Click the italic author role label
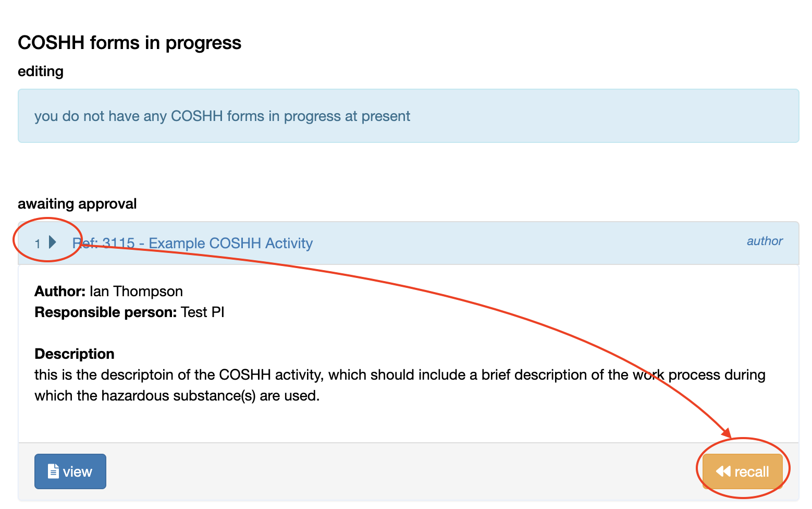 click(765, 241)
